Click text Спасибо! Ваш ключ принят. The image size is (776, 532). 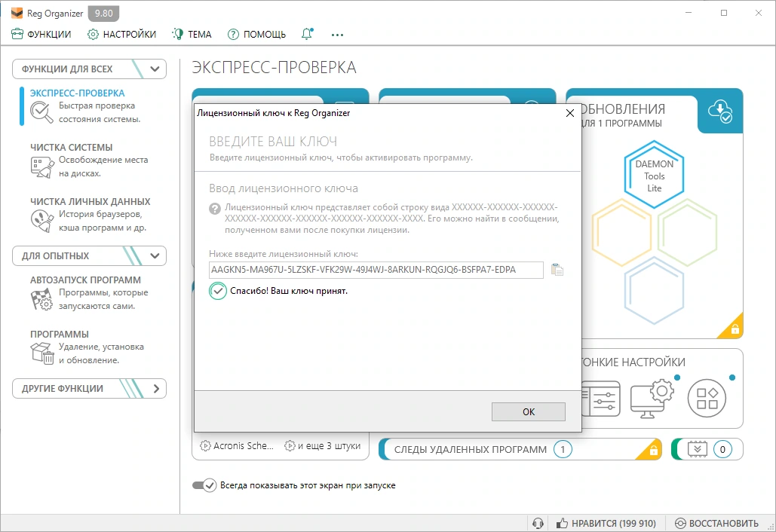pos(289,291)
